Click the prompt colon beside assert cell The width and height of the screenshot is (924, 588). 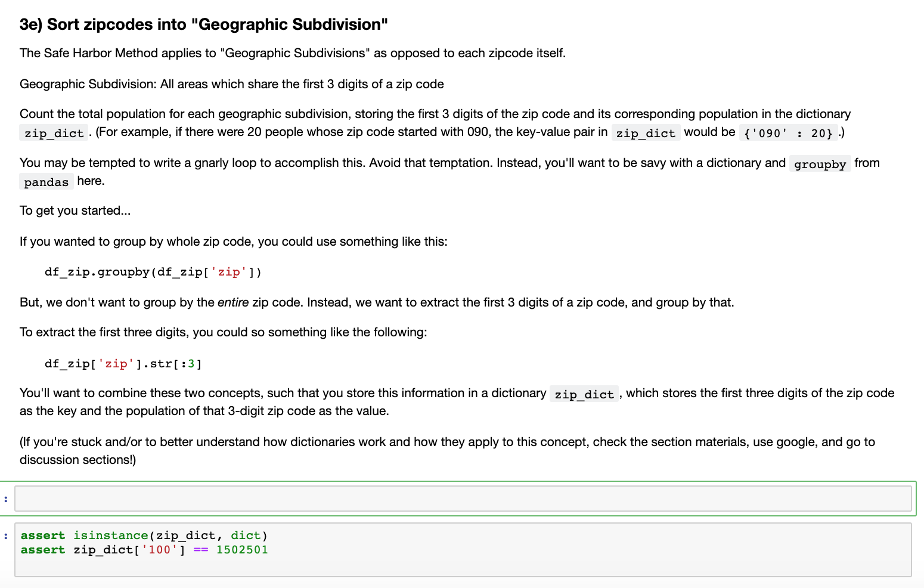[x=5, y=535]
